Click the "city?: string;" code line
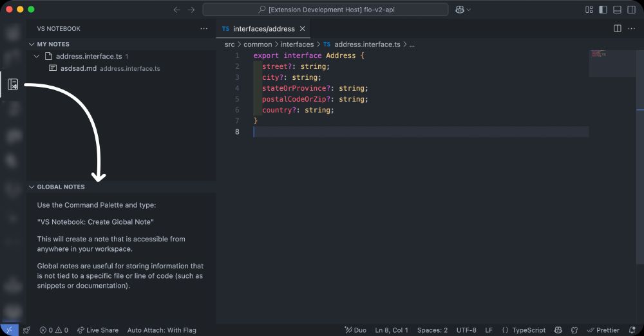Viewport: 644px width, 336px height. click(291, 77)
